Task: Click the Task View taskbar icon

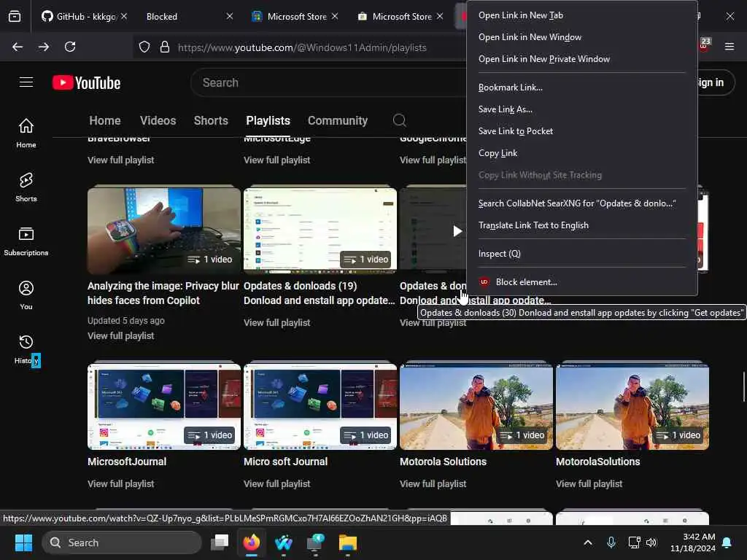Action: pos(220,542)
